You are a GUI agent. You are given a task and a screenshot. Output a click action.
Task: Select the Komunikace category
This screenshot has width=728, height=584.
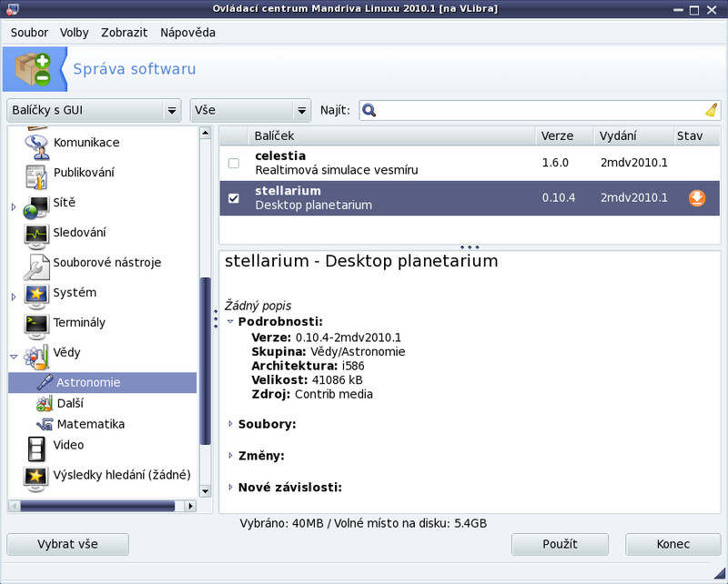(86, 142)
